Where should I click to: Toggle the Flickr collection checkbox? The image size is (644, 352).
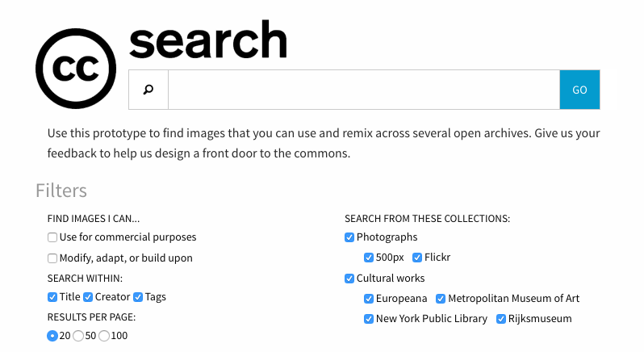tap(417, 258)
